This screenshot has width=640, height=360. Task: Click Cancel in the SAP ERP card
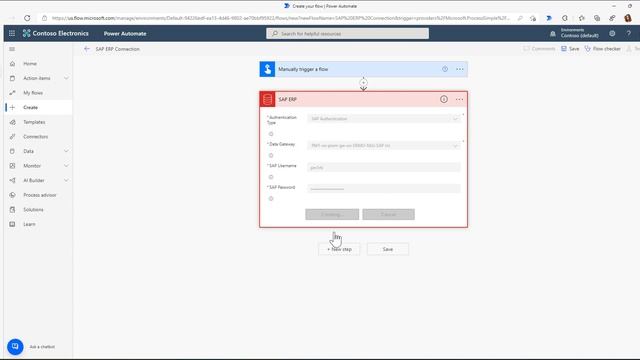pyautogui.click(x=389, y=214)
